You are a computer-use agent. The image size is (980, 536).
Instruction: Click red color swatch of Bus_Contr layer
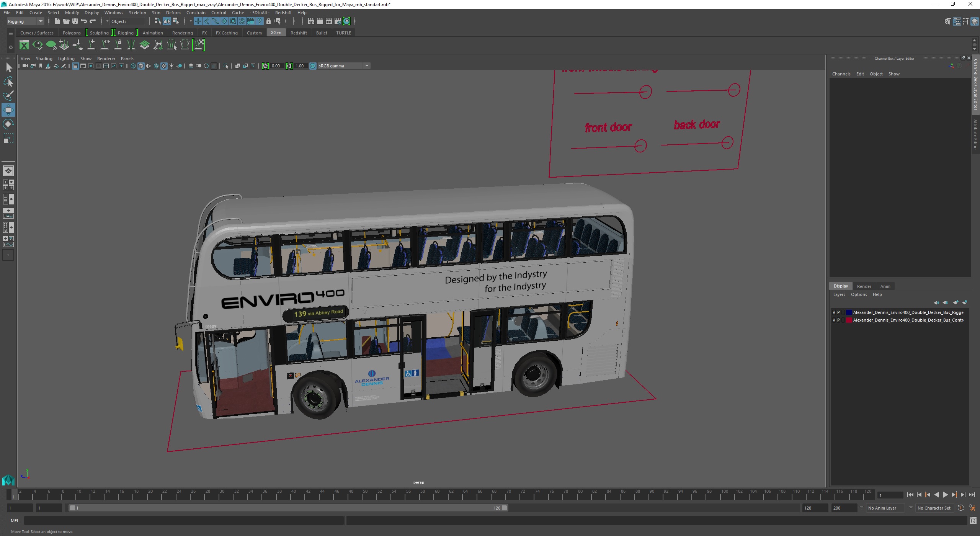pyautogui.click(x=849, y=320)
